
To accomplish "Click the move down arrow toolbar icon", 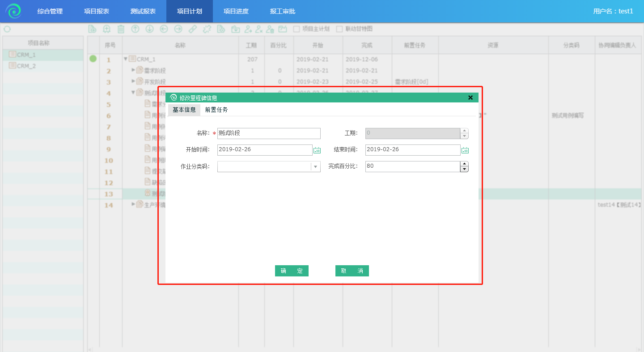I will pos(149,29).
